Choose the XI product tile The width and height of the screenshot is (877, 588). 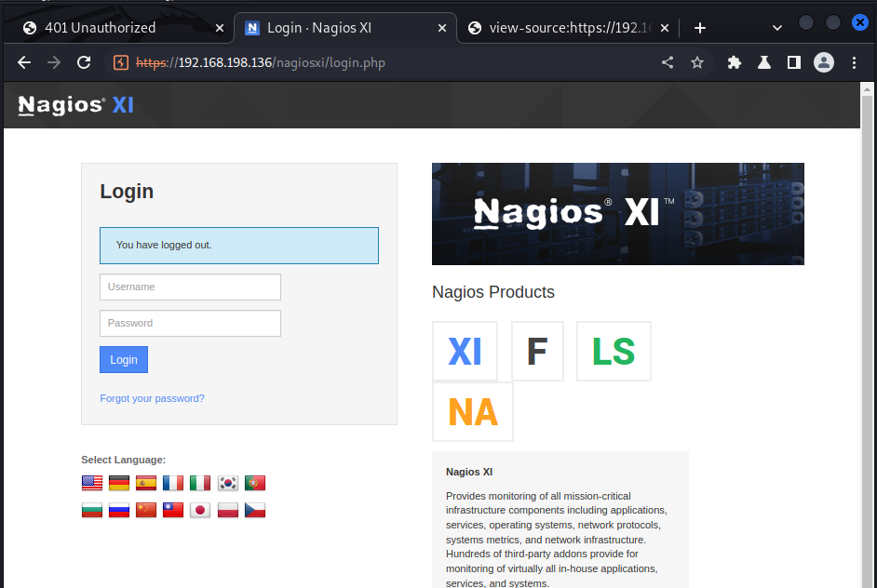[x=465, y=352]
